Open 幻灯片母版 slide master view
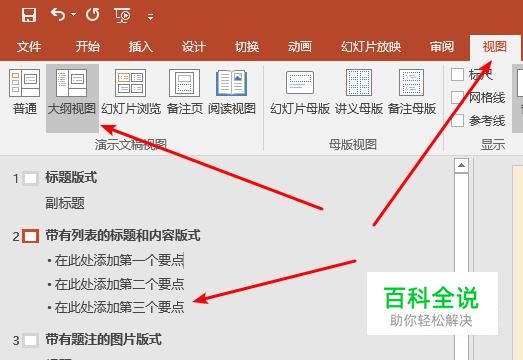Screen dimensions: 523x360 pos(300,92)
